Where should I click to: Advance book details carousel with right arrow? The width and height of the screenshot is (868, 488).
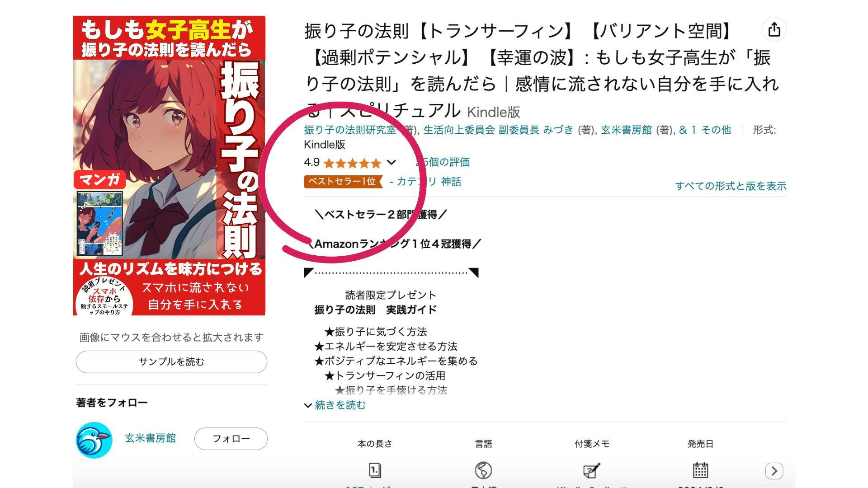(774, 471)
